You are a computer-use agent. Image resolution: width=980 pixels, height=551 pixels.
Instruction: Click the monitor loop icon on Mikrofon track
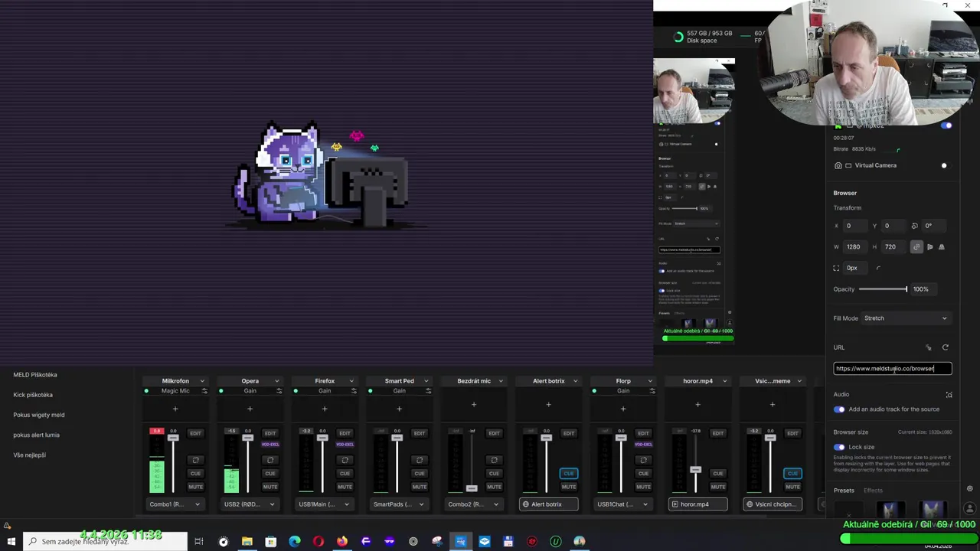click(195, 460)
